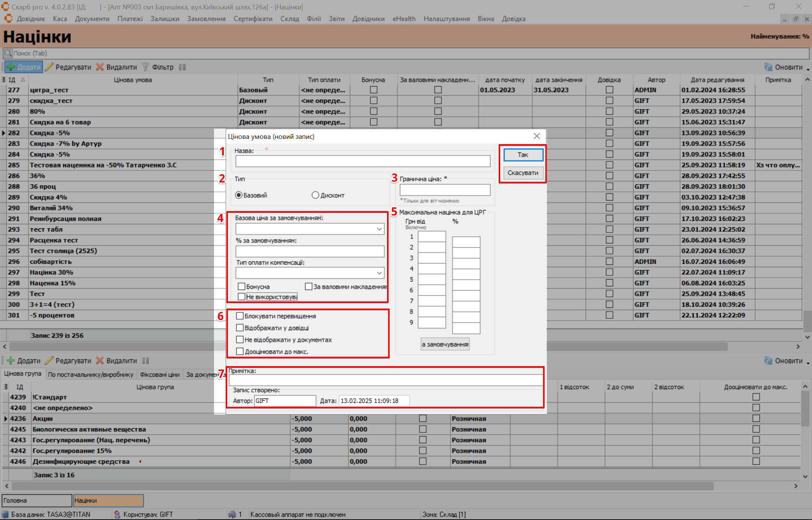Click the red X Видалити icon in top toolbar
Screen dimensions: 812x520
point(100,67)
